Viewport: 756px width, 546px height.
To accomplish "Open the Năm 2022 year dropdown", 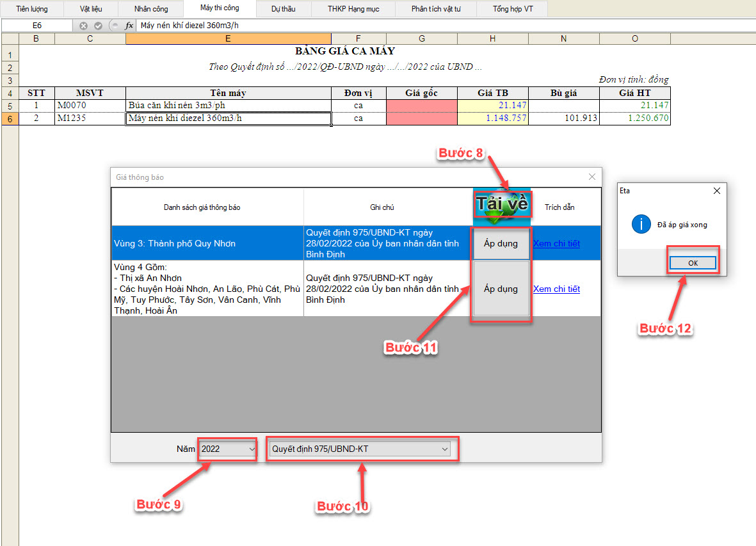I will [x=228, y=449].
